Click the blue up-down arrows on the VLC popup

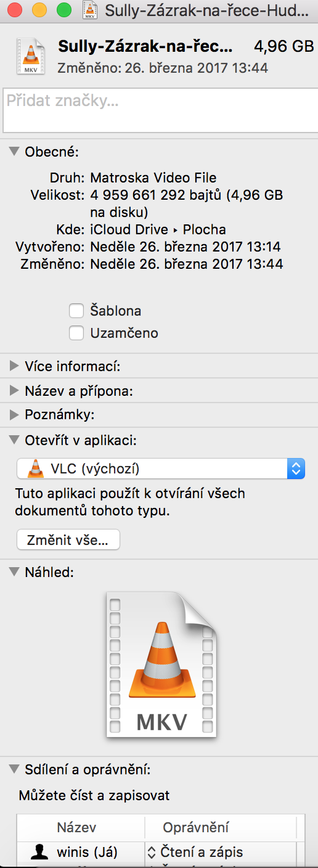(x=296, y=469)
